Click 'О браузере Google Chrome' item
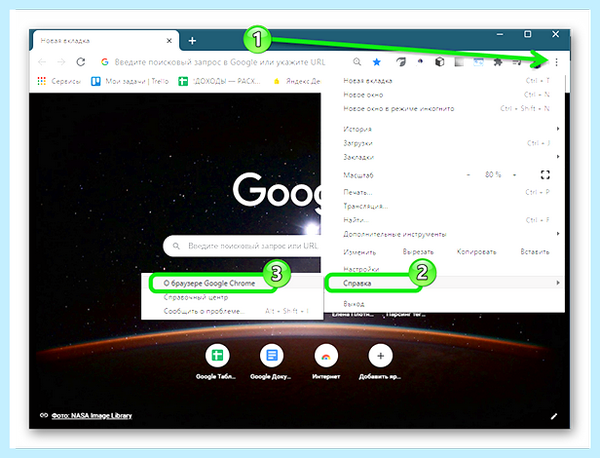The image size is (600, 458). coord(231,283)
